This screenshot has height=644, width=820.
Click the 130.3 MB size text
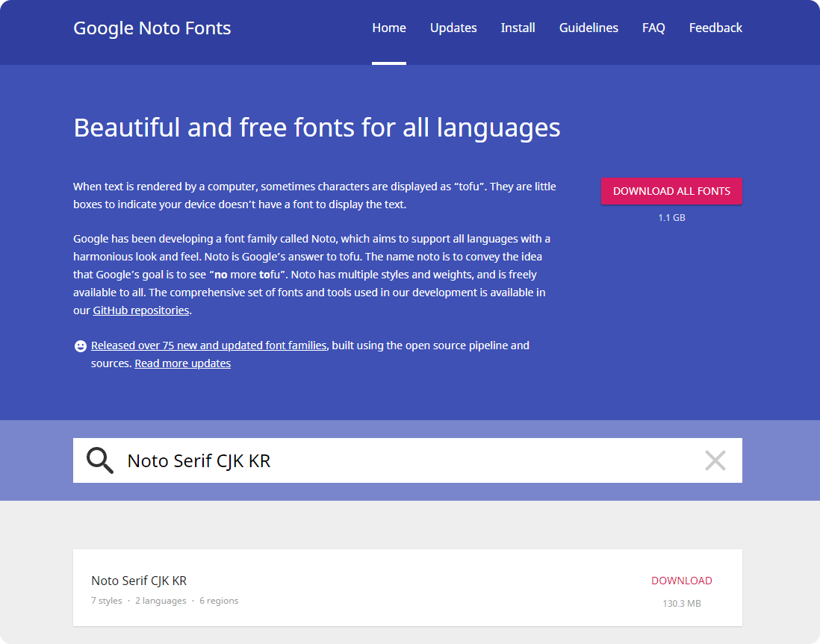click(x=681, y=603)
